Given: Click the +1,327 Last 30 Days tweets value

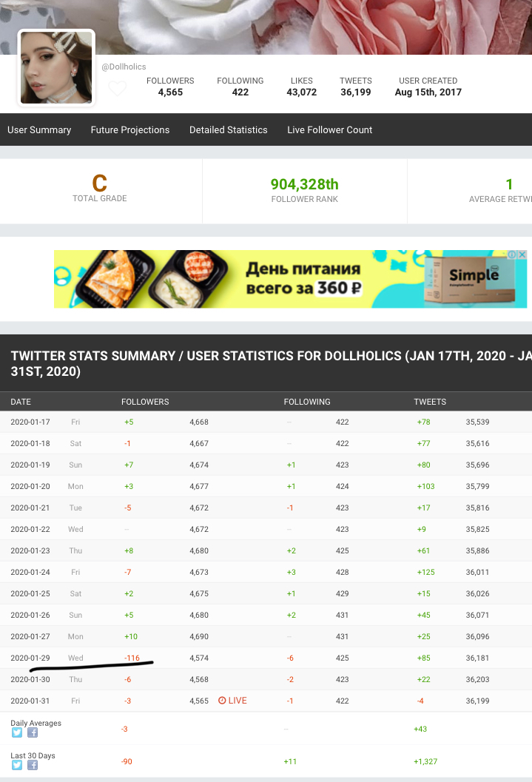Looking at the screenshot, I should click(x=425, y=761).
